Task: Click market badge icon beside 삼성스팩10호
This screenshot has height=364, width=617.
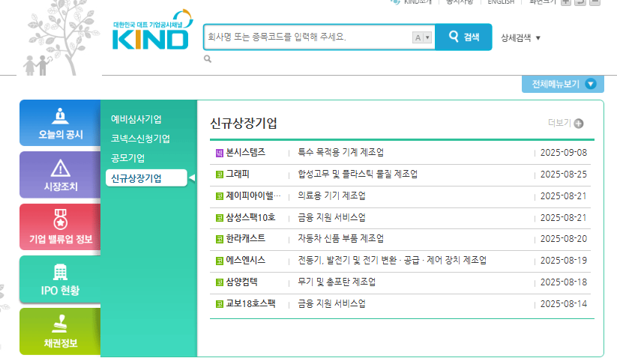Action: coord(220,218)
